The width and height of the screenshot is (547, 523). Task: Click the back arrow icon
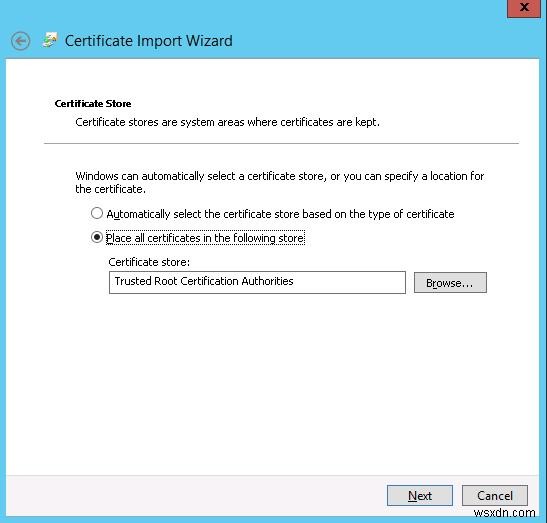click(x=20, y=41)
